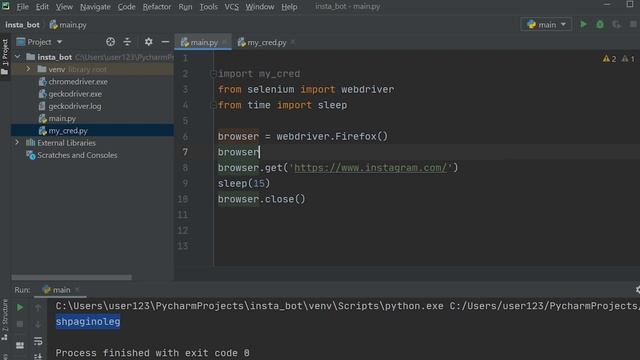Click insta_bot breadcrumb in navigation bar

pos(22,25)
